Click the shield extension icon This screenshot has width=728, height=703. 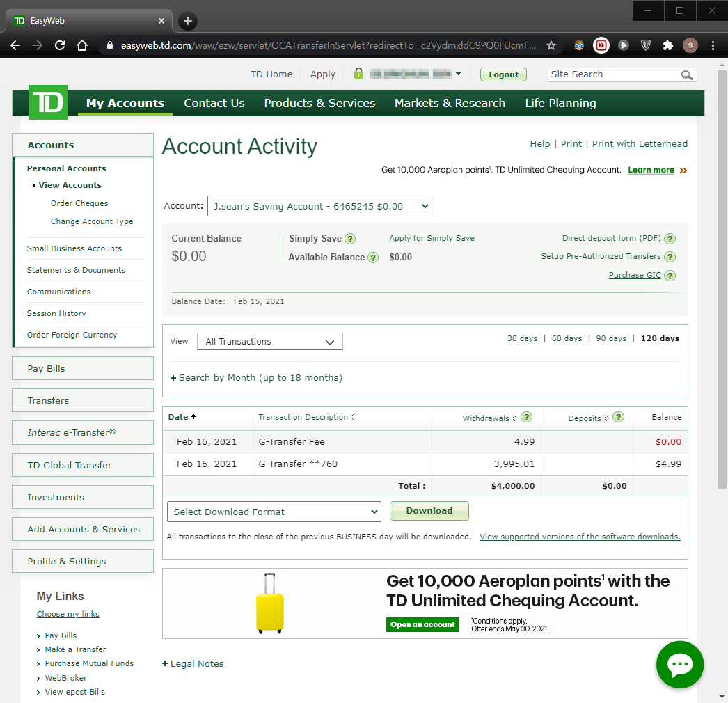click(645, 45)
